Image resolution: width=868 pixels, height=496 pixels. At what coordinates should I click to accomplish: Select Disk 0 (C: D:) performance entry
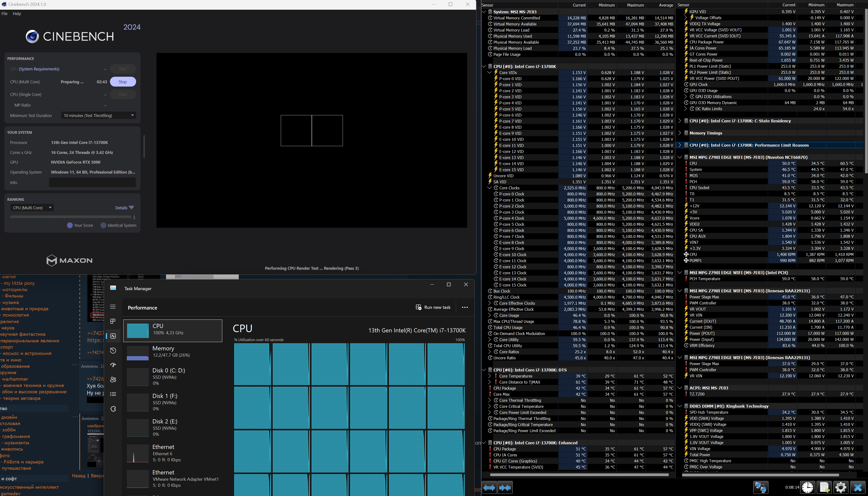(173, 377)
